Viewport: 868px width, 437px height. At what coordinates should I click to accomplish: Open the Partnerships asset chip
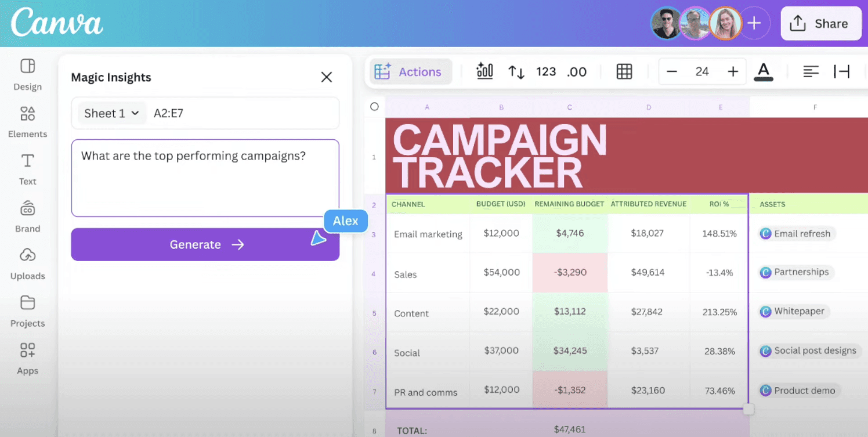pyautogui.click(x=796, y=272)
